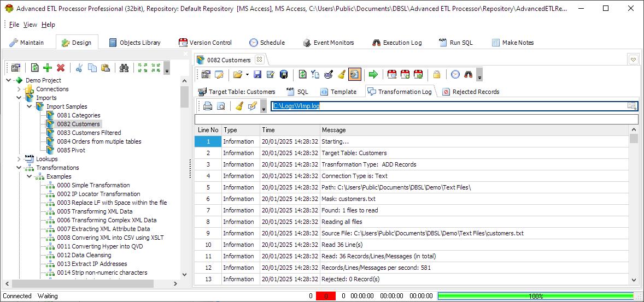Open the View menu

(30, 25)
